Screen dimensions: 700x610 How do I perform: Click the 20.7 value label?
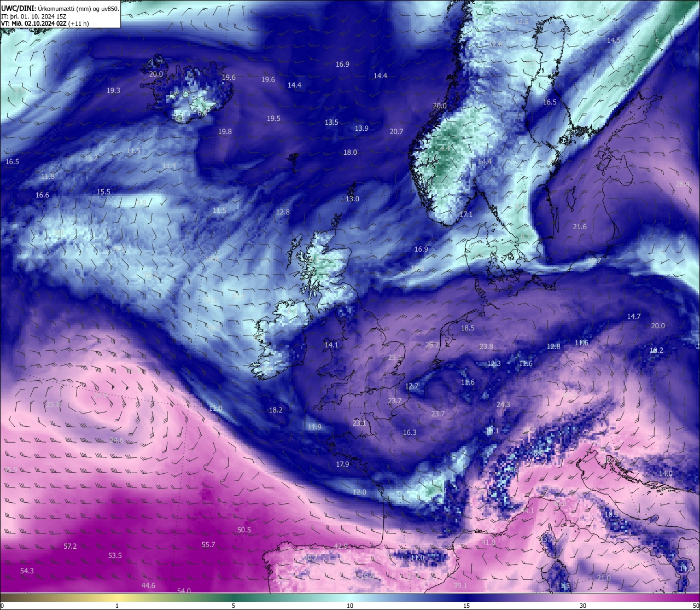[396, 131]
